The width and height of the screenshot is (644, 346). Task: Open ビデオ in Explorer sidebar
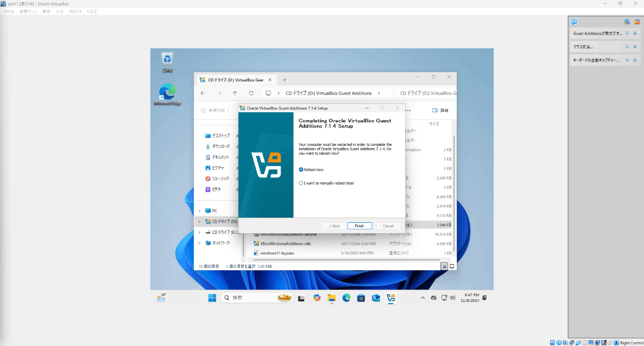213,189
